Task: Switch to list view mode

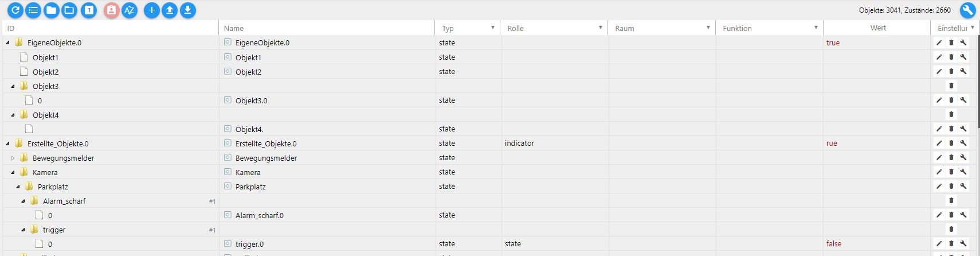Action: click(34, 10)
